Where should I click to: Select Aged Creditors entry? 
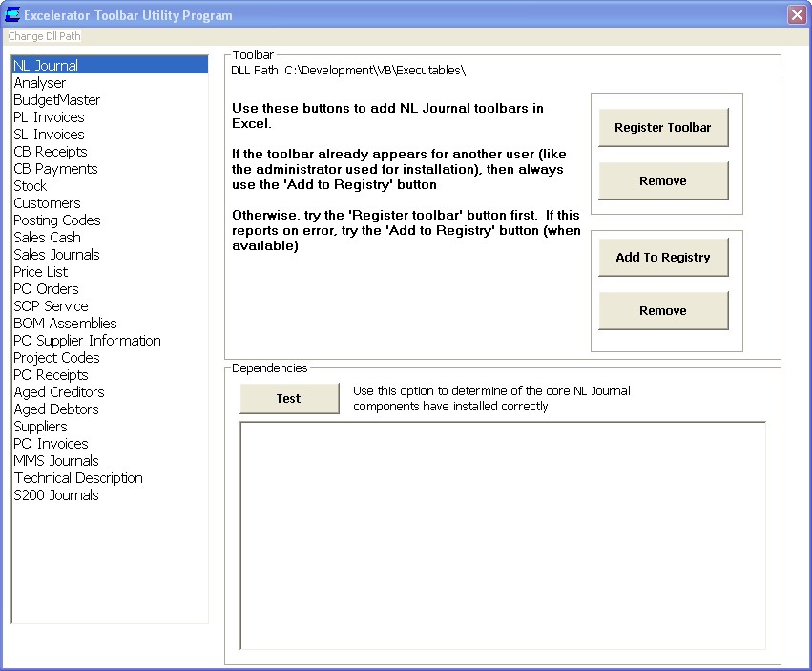(110, 391)
